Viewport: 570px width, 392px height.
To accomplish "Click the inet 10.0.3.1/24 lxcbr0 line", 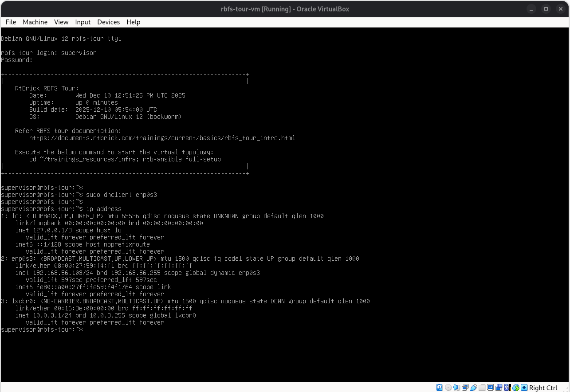I will [x=106, y=315].
